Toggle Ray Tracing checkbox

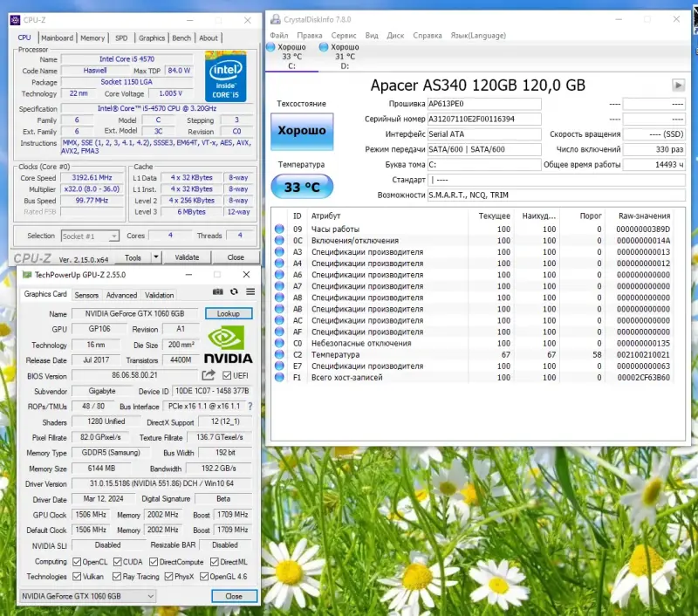[x=117, y=577]
